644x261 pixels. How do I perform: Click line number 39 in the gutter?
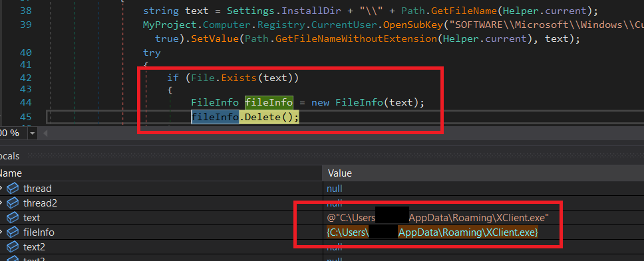click(x=25, y=25)
